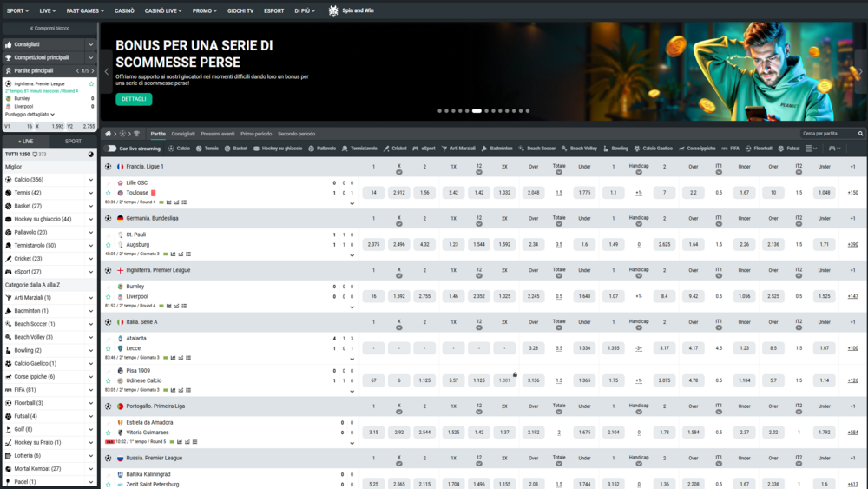
Task: Switch to the Prossimi eventi tab
Action: [218, 134]
